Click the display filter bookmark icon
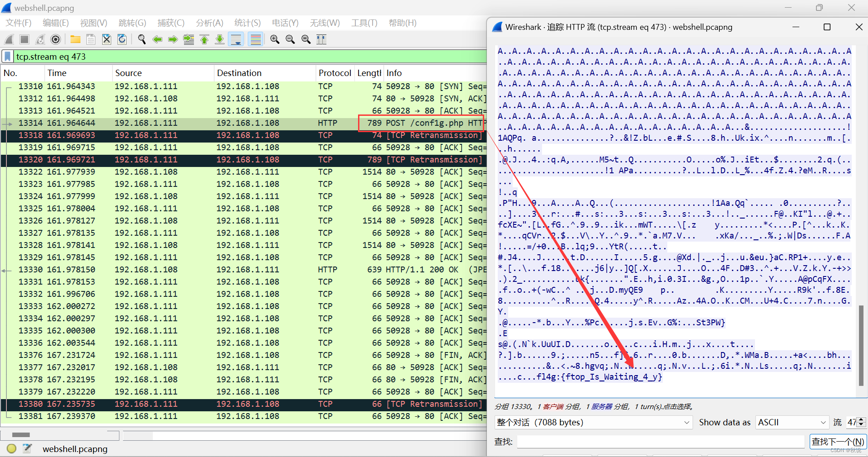The image size is (868, 457). click(7, 57)
